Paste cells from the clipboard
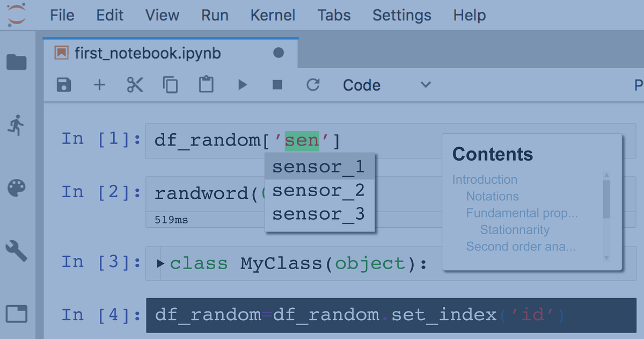Viewport: 644px width, 339px height. (x=206, y=85)
